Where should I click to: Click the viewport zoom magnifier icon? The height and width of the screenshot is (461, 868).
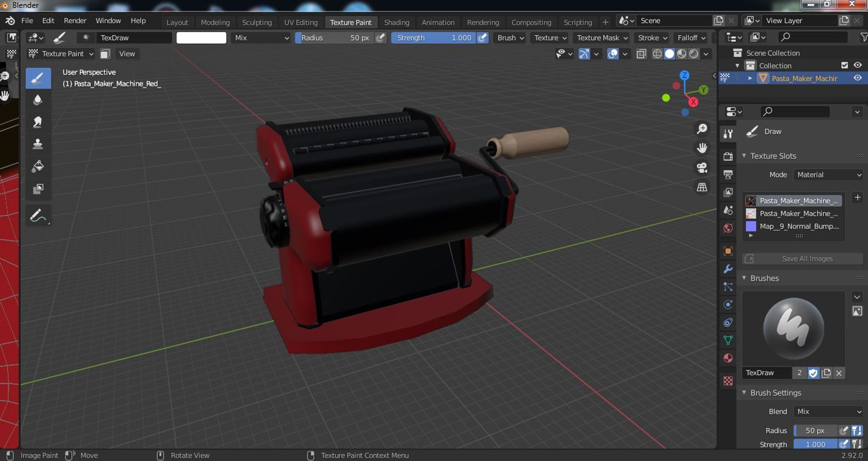(702, 129)
